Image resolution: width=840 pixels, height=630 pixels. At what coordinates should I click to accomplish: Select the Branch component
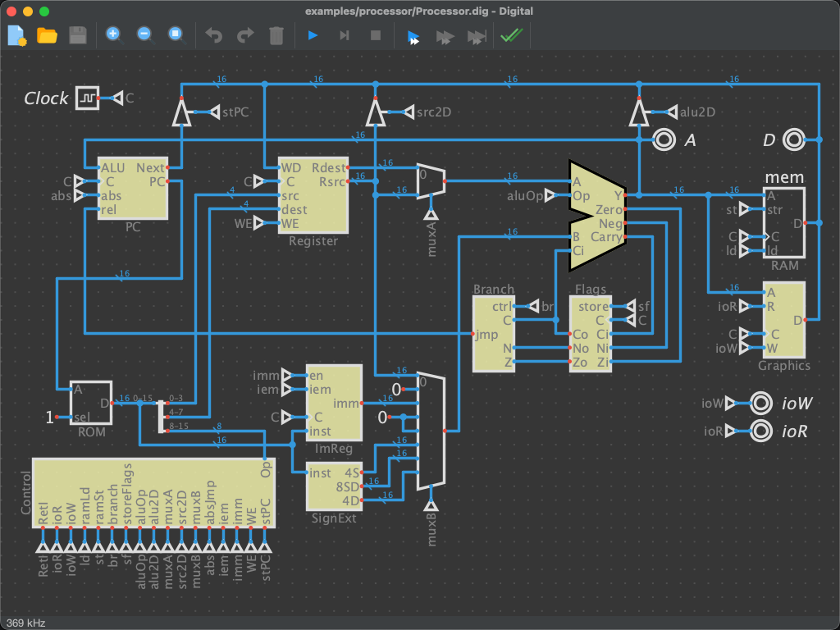(x=493, y=334)
